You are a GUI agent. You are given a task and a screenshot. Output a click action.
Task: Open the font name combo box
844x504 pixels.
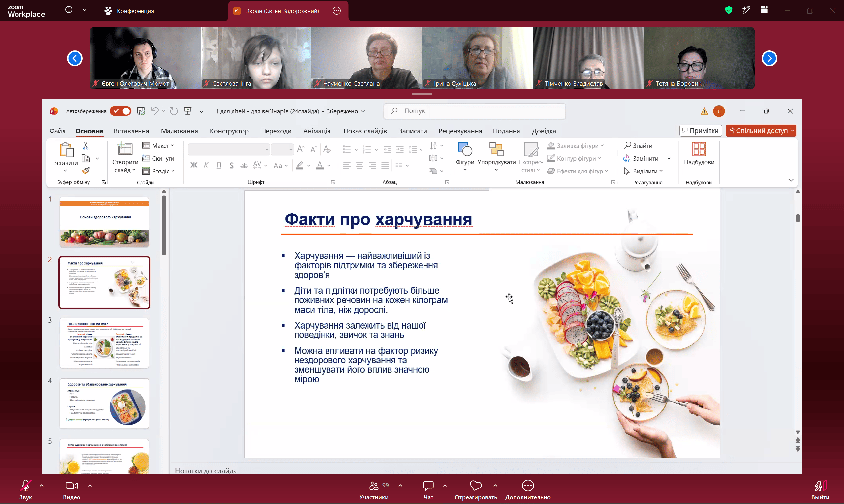tap(229, 149)
